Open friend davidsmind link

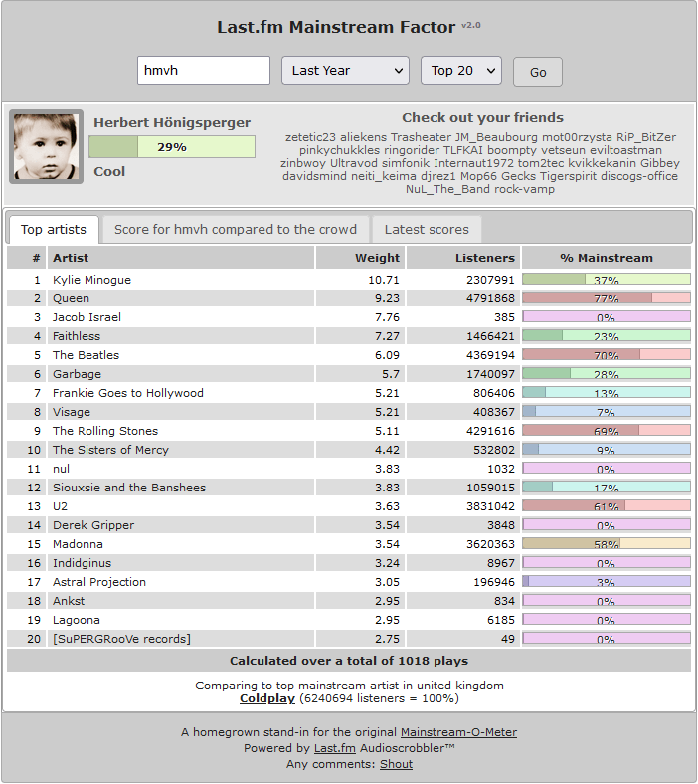click(314, 176)
